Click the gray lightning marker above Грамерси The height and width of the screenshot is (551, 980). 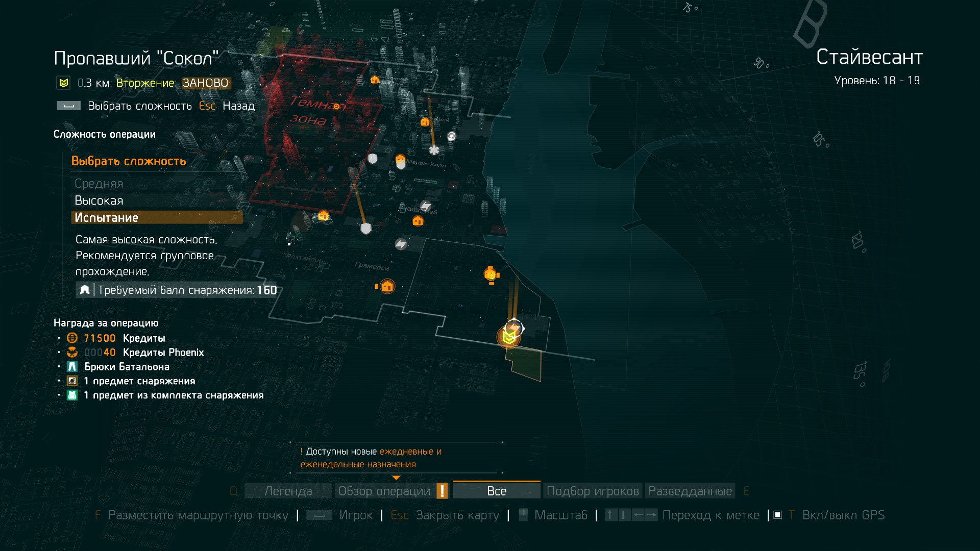[x=401, y=244]
